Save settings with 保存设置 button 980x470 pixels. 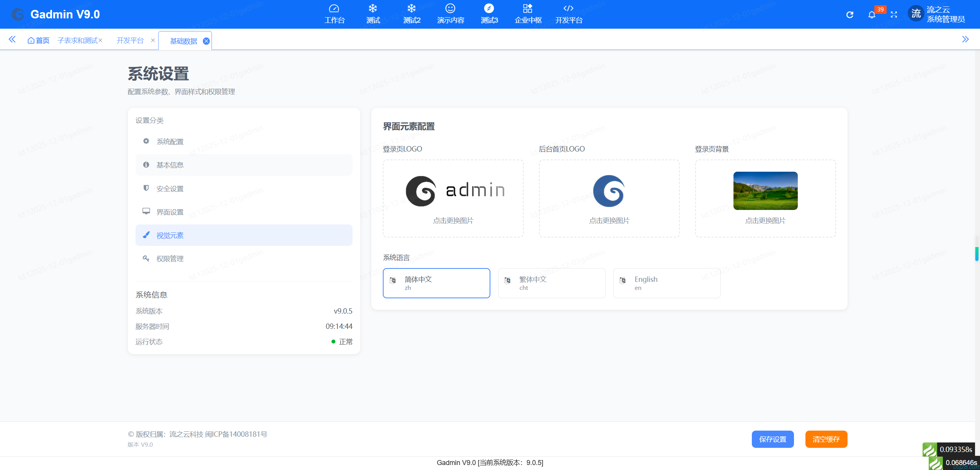[x=773, y=439]
